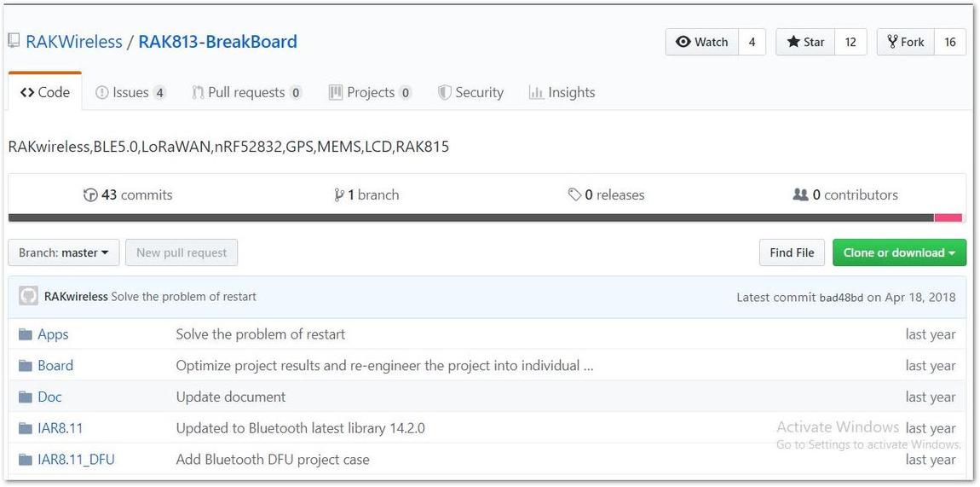The height and width of the screenshot is (487, 980).
Task: Click the RAKwireless avatar icon
Action: pyautogui.click(x=28, y=296)
